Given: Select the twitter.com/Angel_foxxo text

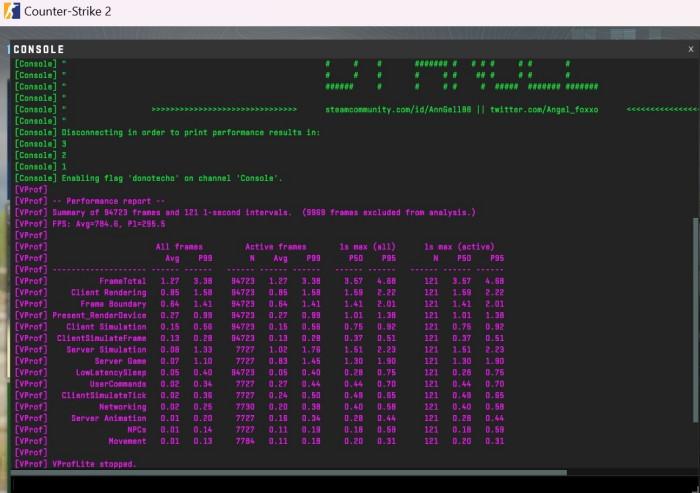Looking at the screenshot, I should (x=544, y=109).
